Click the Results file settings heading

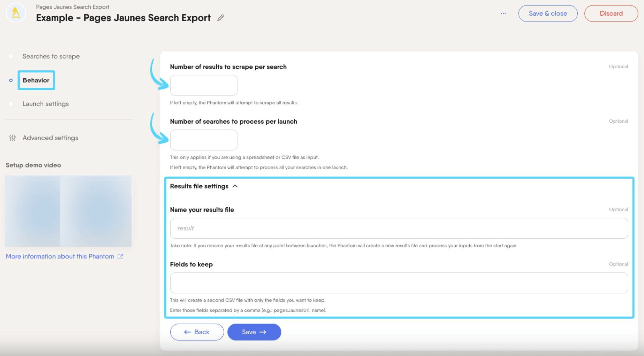199,186
